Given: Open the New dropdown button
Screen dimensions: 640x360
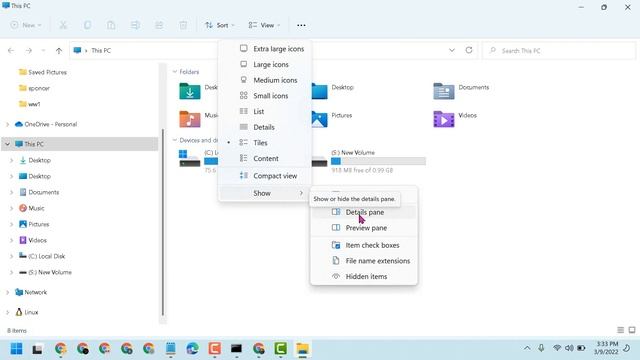Looking at the screenshot, I should pos(26,25).
